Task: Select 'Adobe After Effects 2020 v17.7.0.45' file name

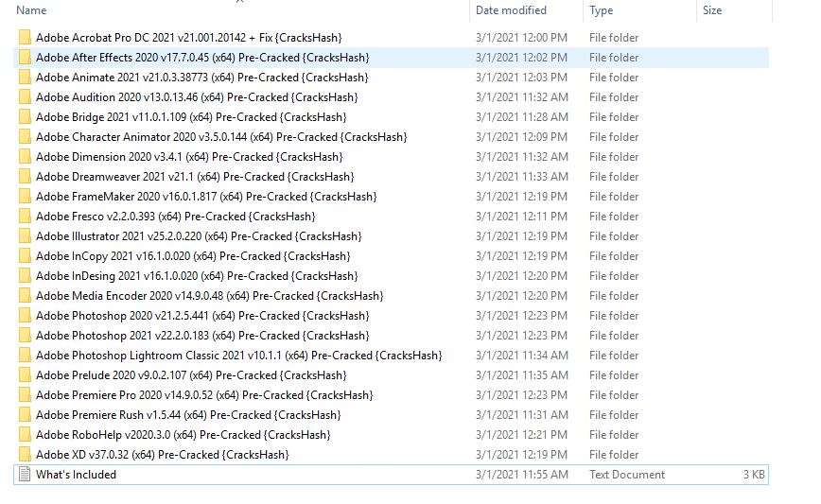Action: [202, 58]
